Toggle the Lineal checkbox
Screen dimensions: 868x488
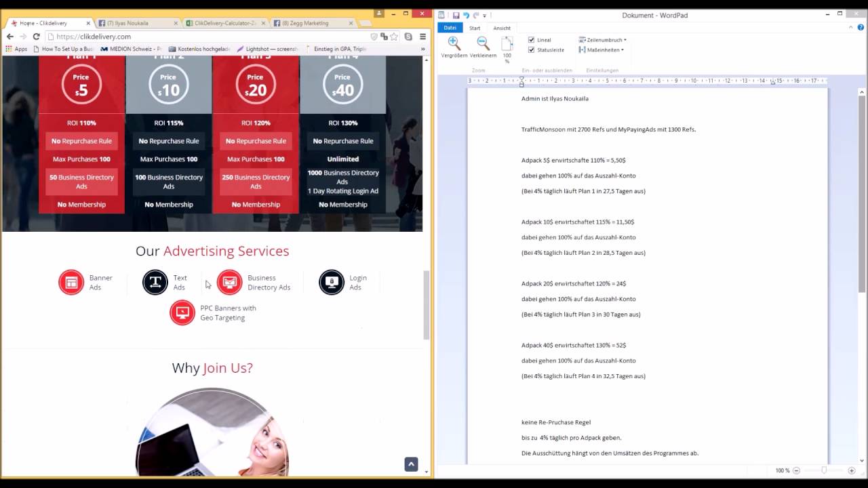[532, 40]
